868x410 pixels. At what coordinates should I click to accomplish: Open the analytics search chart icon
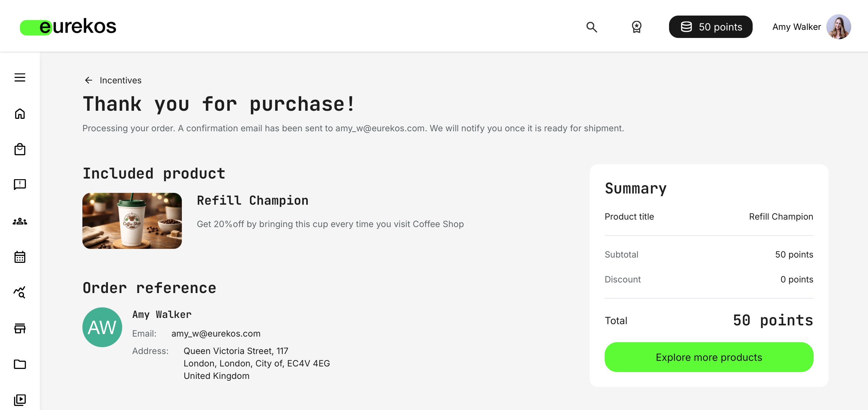tap(20, 292)
